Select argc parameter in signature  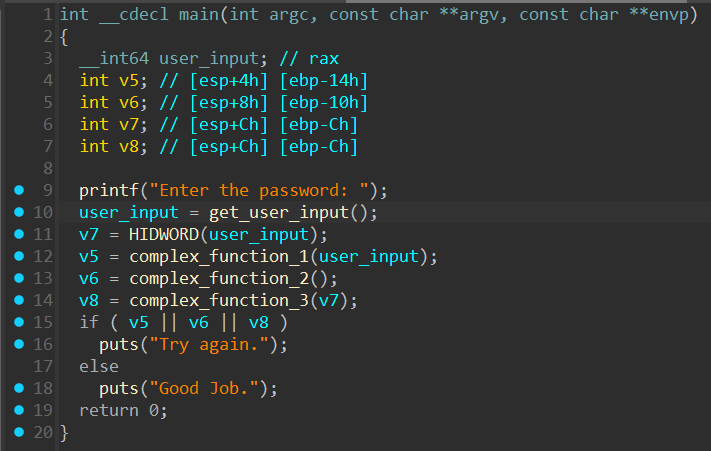coord(289,15)
